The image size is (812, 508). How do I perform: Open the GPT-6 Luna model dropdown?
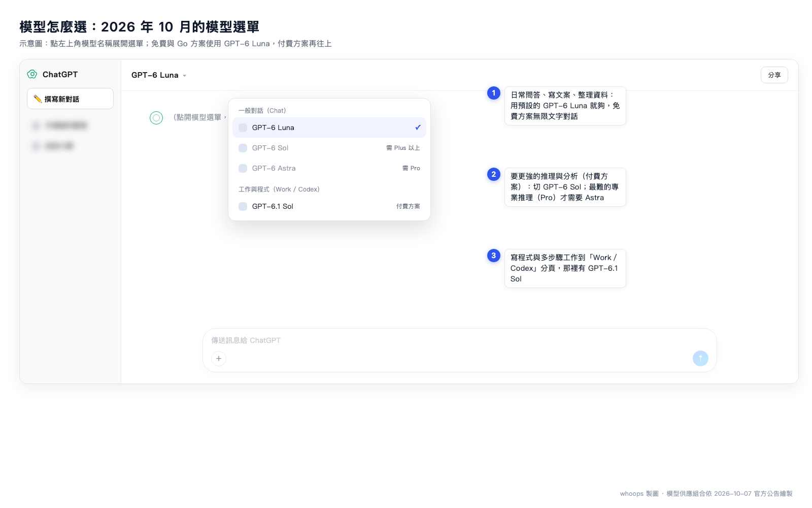coord(159,75)
